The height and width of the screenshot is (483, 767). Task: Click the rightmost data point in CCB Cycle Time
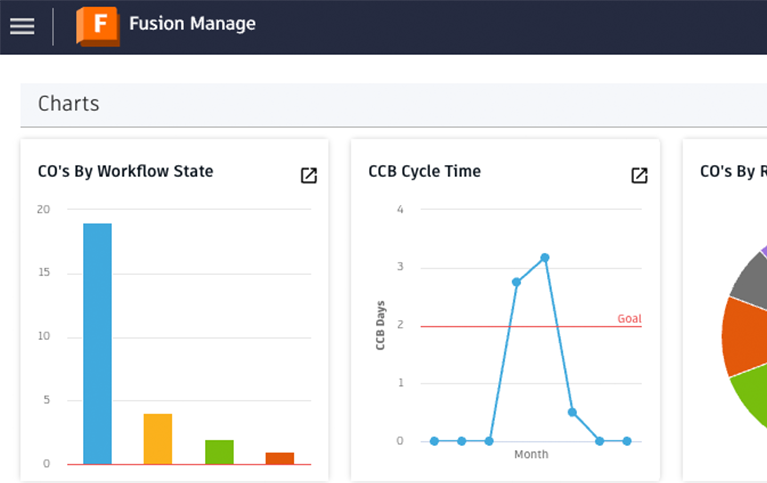click(627, 441)
